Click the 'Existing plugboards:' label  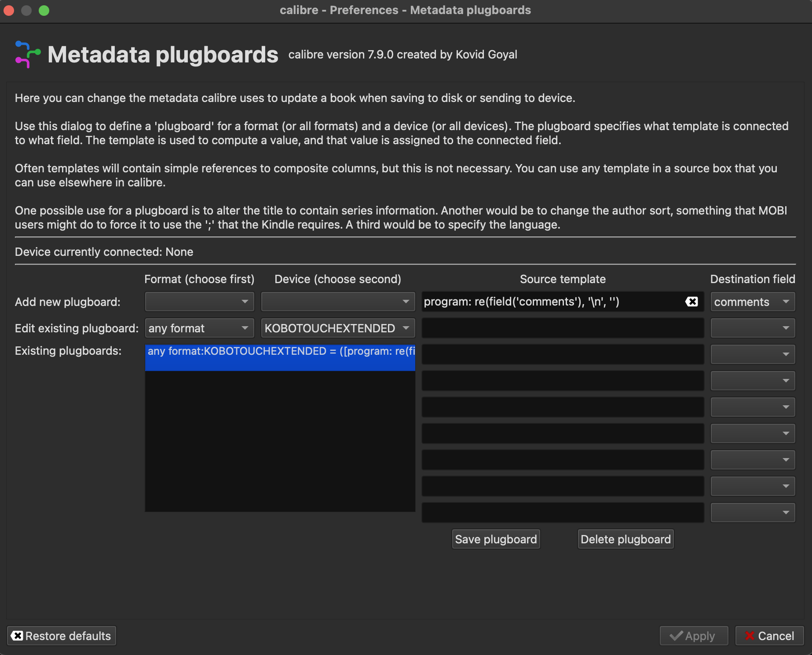68,351
